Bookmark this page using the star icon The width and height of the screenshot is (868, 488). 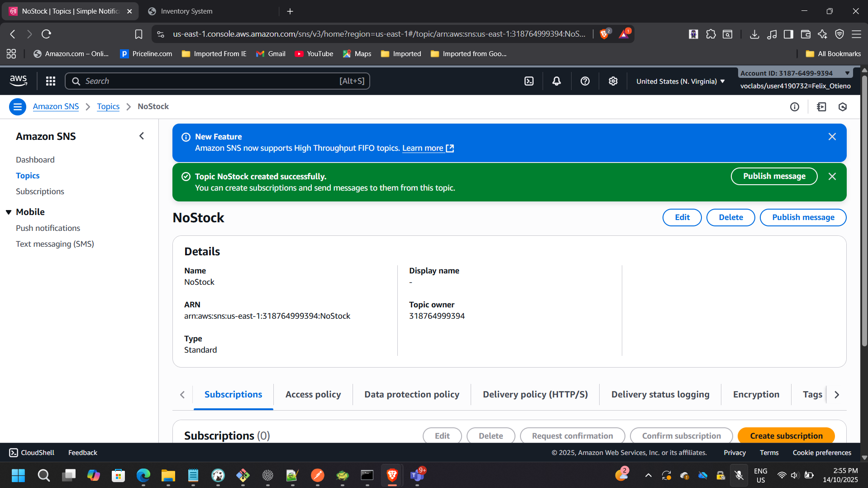pyautogui.click(x=138, y=33)
